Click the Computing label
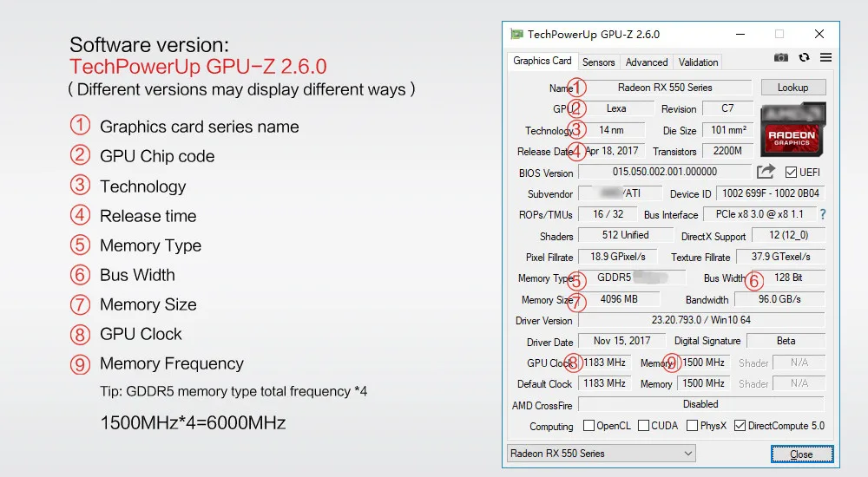Screen dimensions: 868x477 (551, 427)
